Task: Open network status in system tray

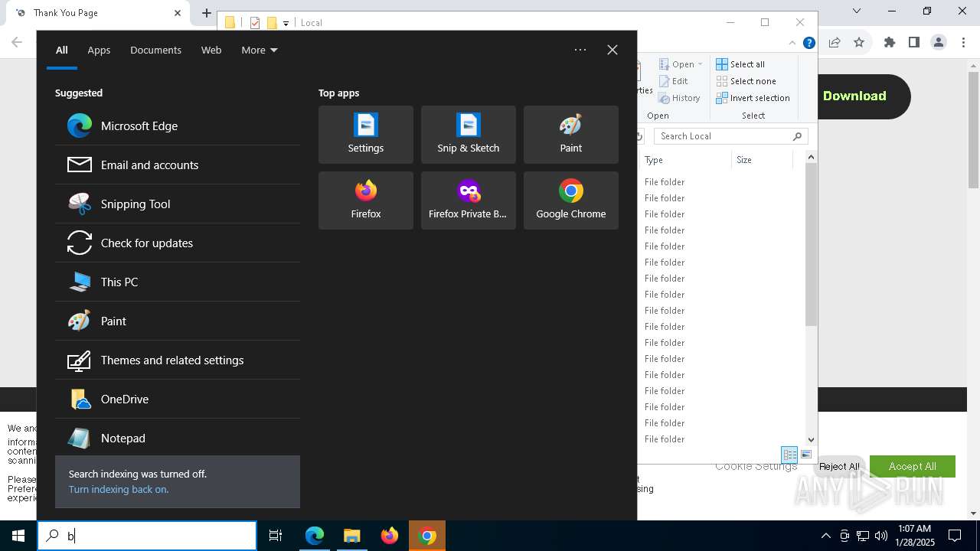Action: 863,536
